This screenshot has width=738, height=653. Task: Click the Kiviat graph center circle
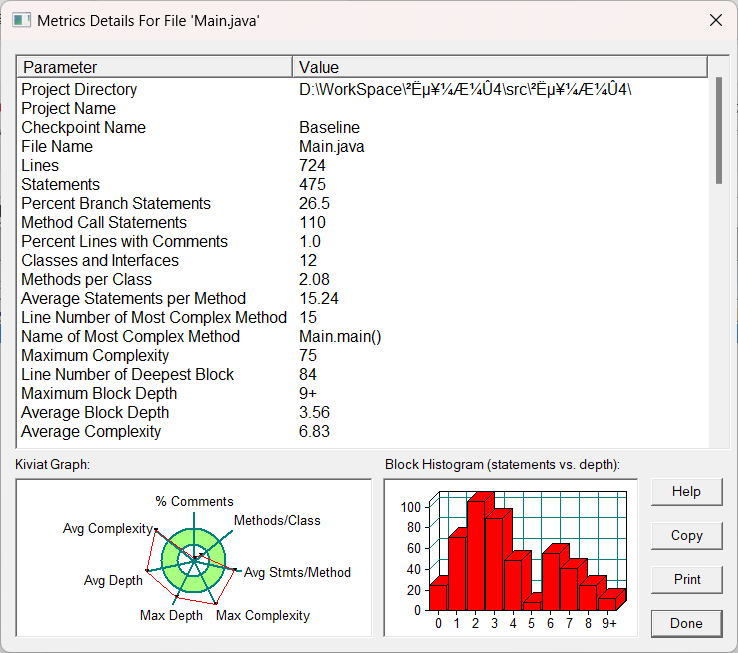coord(193,558)
